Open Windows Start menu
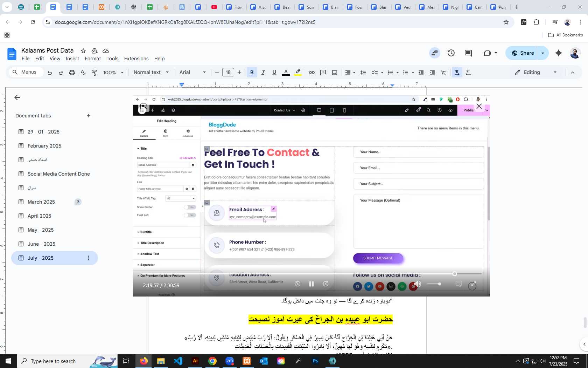Image resolution: width=588 pixels, height=368 pixels. 8,361
